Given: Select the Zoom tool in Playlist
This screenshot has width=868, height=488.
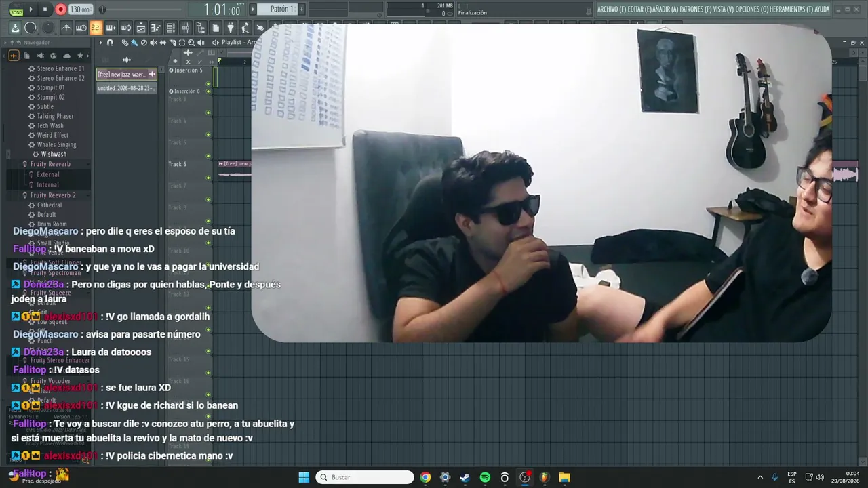Looking at the screenshot, I should pyautogui.click(x=191, y=43).
